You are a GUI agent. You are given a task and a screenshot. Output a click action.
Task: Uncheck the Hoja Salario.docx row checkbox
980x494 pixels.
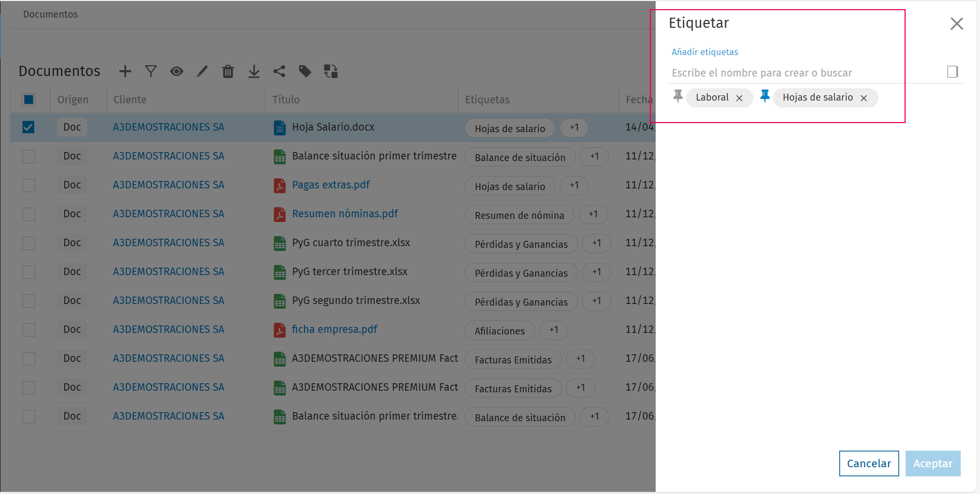[x=29, y=127]
